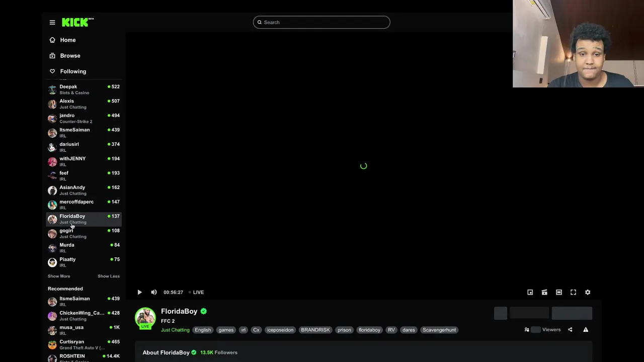Mute the stream volume speaker icon

[154, 292]
